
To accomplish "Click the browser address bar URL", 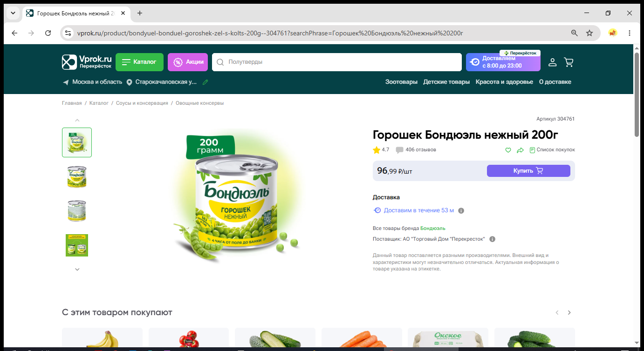I will [269, 33].
